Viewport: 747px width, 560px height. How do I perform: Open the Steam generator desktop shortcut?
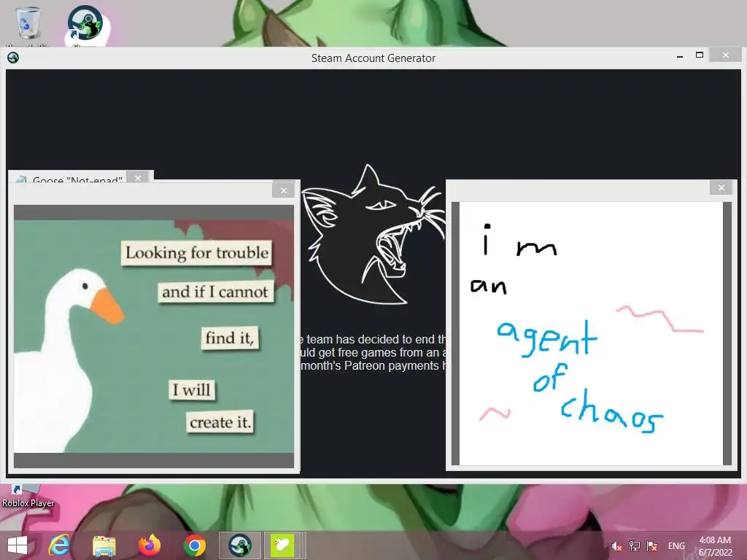click(x=86, y=25)
